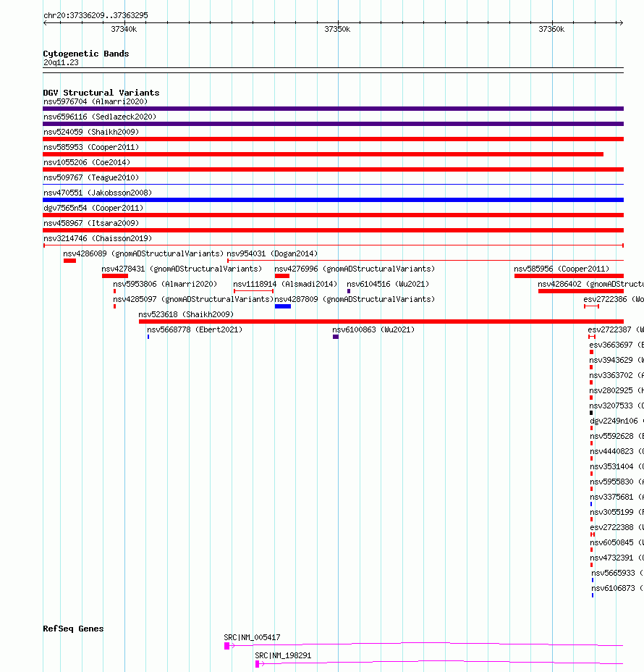
Task: Click the nsv1118914 variant interval glyph
Action: 253,291
